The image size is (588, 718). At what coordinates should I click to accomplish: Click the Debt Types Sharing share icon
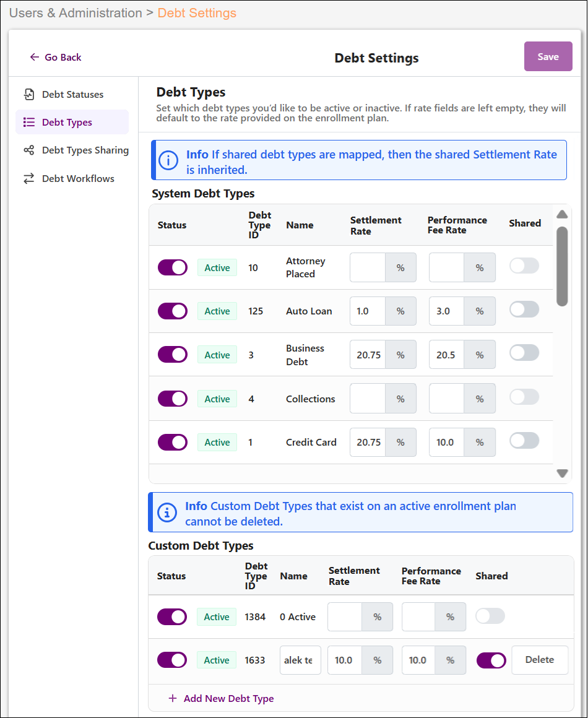coord(29,150)
